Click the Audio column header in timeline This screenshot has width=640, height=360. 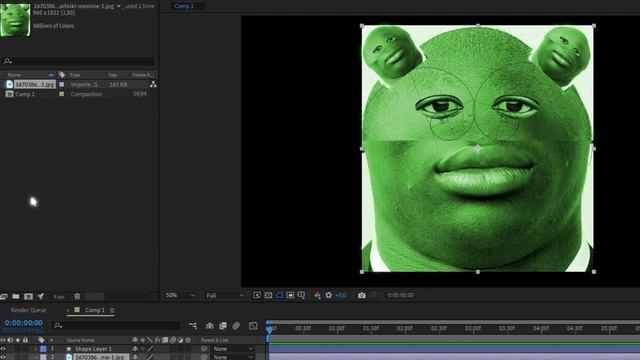[x=11, y=340]
